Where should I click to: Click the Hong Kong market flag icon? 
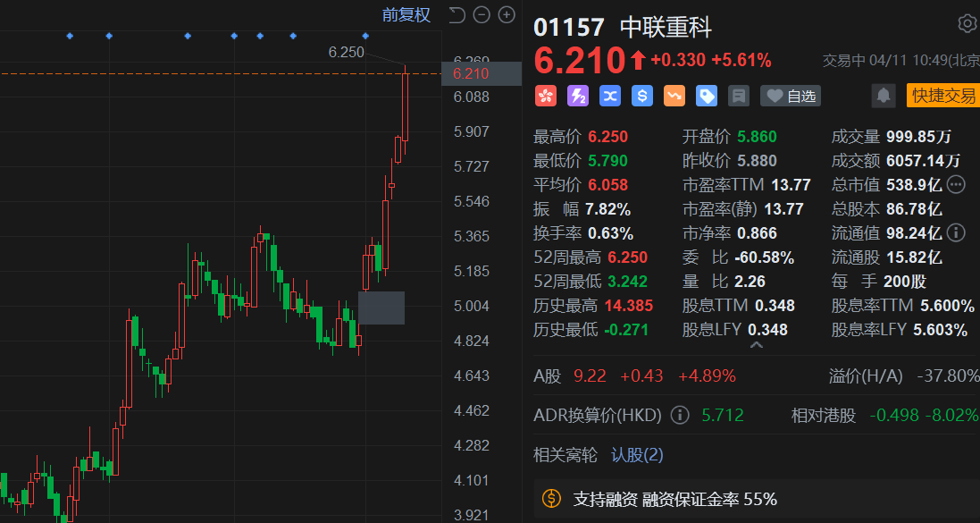coord(545,96)
